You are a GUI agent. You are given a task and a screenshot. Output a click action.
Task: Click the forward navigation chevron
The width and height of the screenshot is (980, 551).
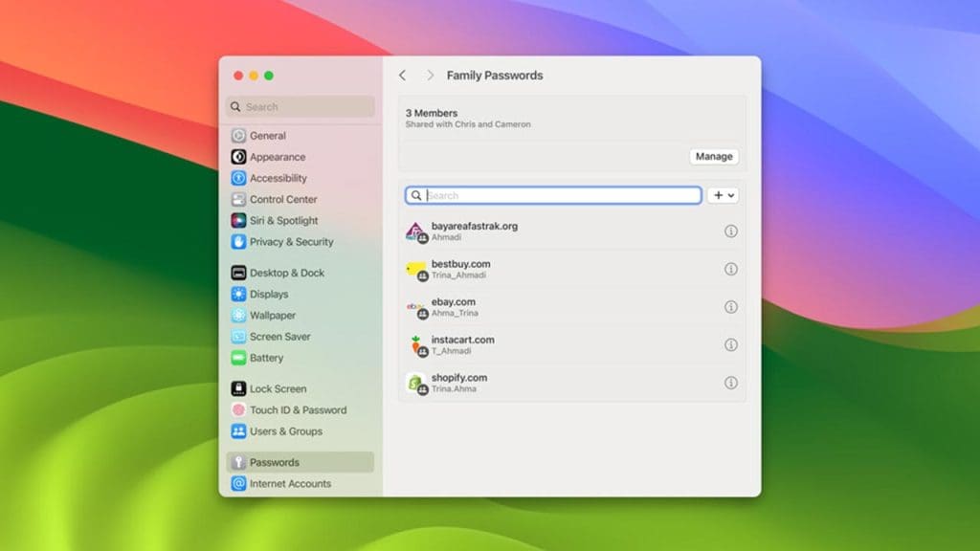pos(431,75)
